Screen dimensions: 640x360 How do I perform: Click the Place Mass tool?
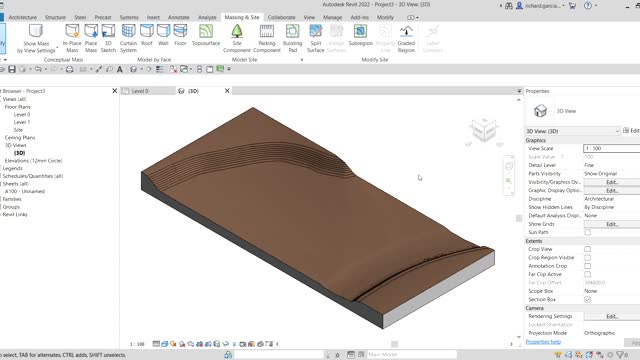pyautogui.click(x=91, y=38)
